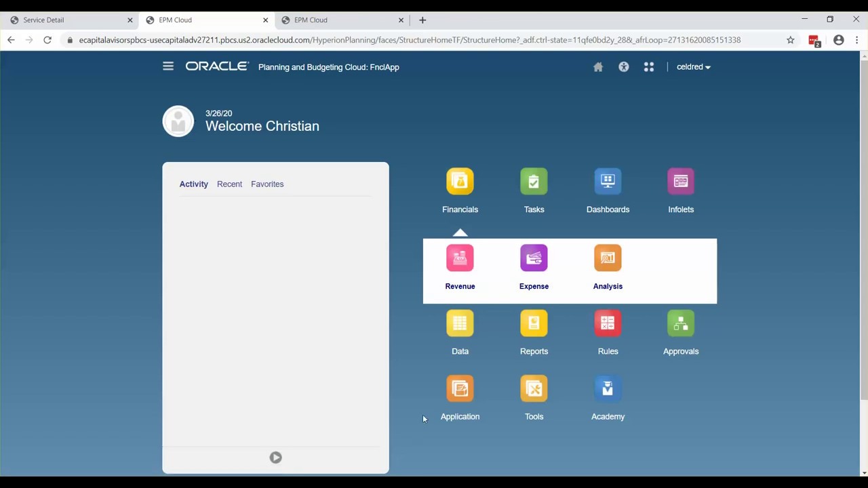
Task: Open the Financials cluster icon
Action: click(460, 182)
